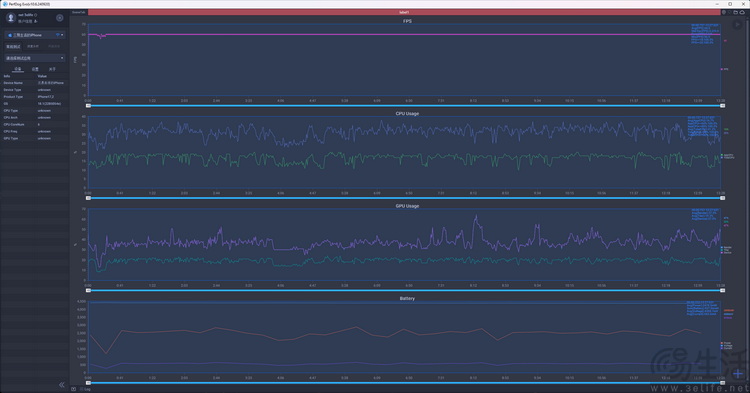Select the first test mode tab under device dropdown
Screen dimensions: 750x393
coord(13,46)
